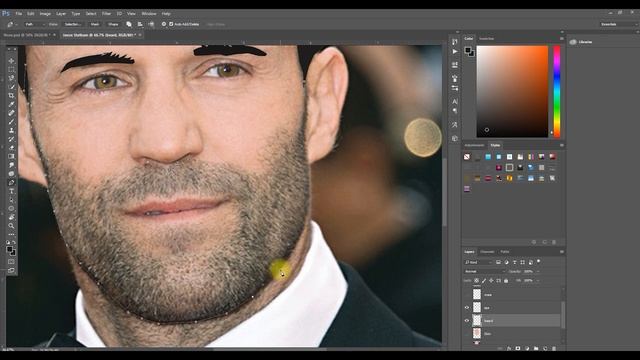Select the Eraser tool
640x360 pixels.
[x=11, y=148]
